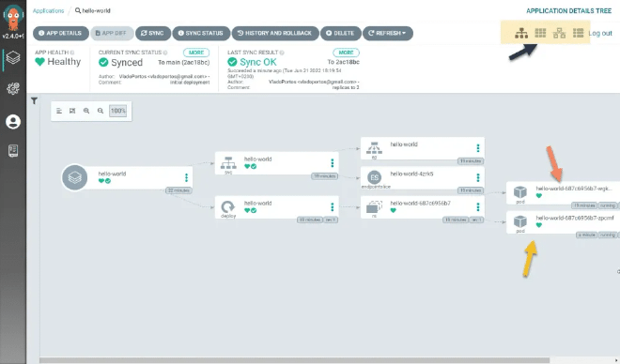Expand the Refresh dropdown button
This screenshot has width=620, height=364.
387,33
